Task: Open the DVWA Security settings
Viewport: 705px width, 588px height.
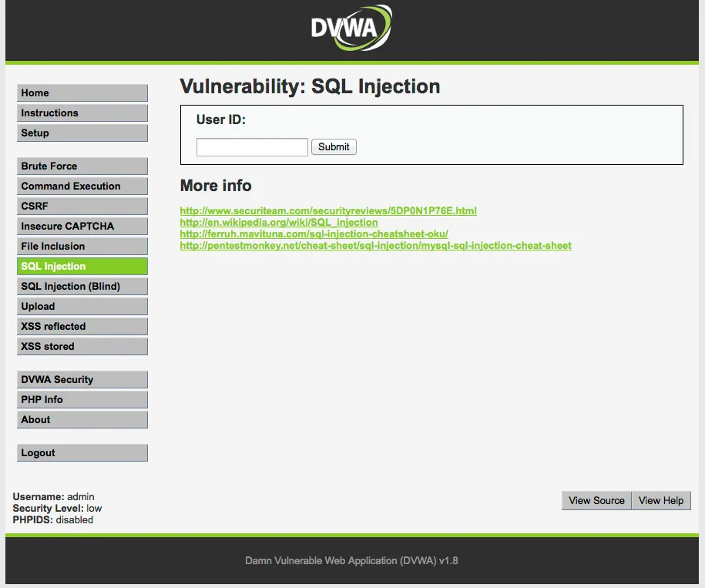Action: (x=82, y=379)
